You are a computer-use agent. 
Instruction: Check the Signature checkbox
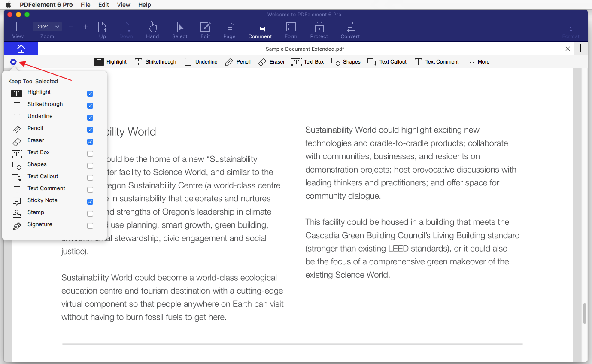tap(90, 226)
